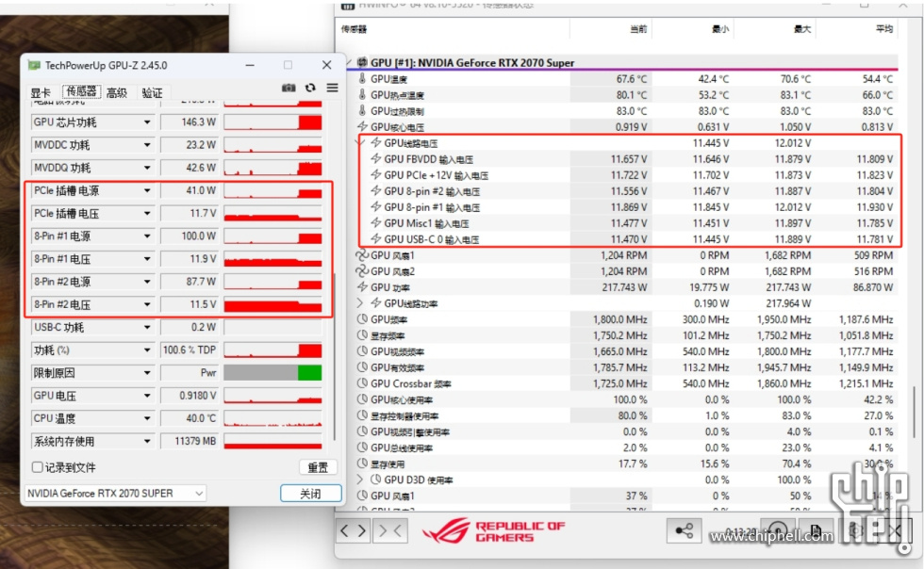
Task: Click the fan icon beside GPU 风扇1 RPM row
Action: click(362, 255)
